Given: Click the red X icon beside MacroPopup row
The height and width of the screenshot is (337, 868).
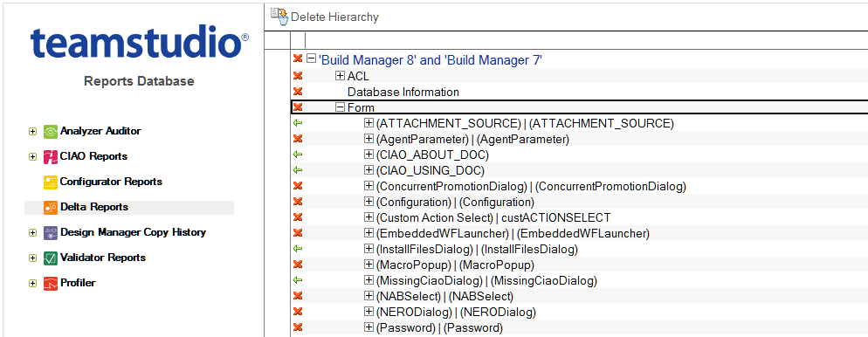Looking at the screenshot, I should [x=298, y=265].
